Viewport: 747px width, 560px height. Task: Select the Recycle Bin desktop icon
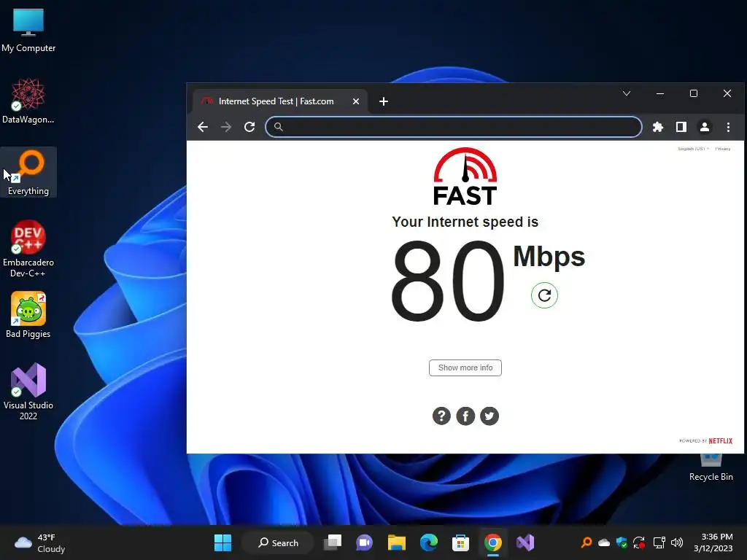pyautogui.click(x=711, y=468)
